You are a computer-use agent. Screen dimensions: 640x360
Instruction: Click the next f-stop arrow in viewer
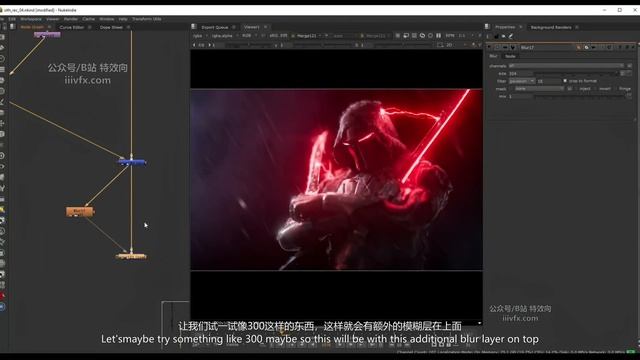(209, 45)
